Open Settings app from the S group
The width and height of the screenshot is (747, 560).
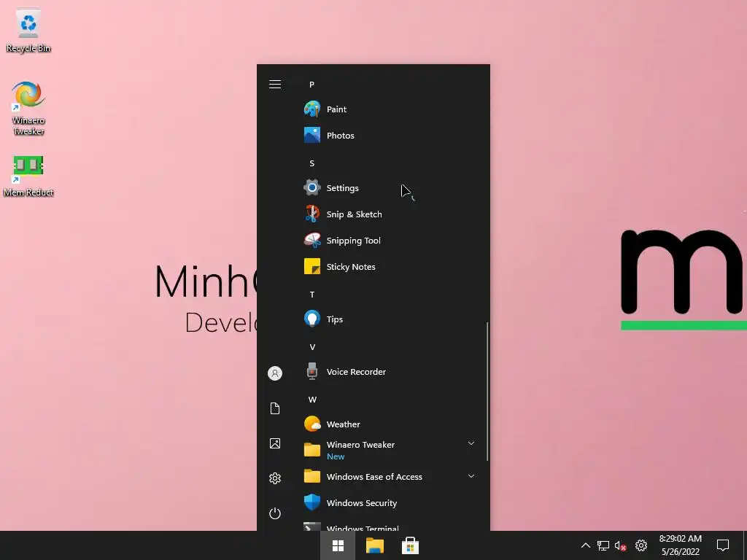click(x=390, y=187)
